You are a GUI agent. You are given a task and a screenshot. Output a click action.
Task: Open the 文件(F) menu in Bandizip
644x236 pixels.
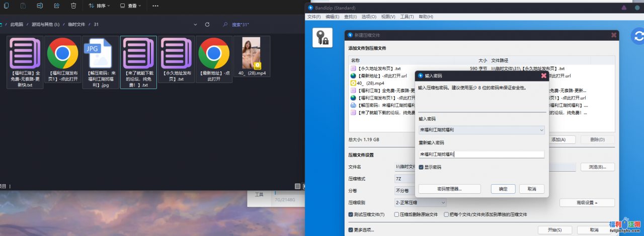[314, 17]
